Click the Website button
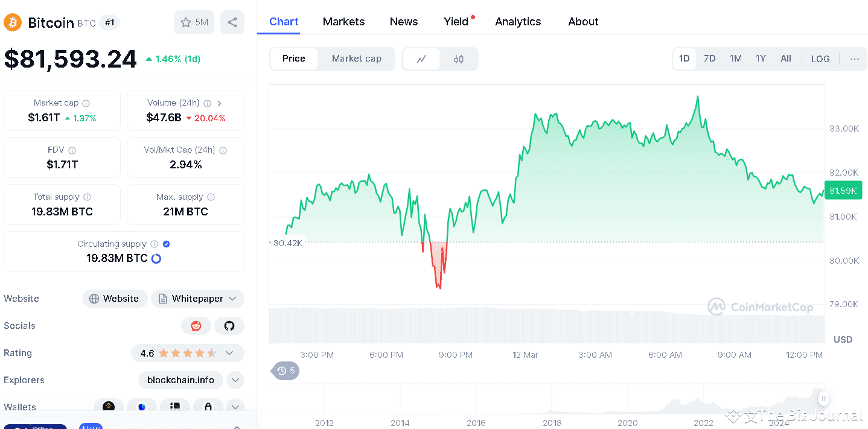Screen dimensions: 868x429 point(115,298)
